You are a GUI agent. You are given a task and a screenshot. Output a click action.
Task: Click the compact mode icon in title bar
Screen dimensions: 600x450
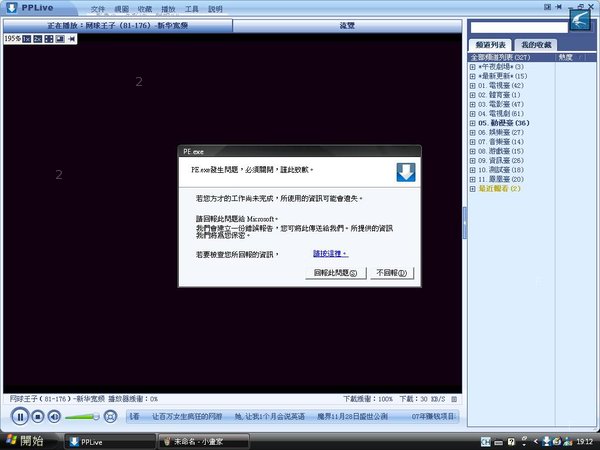pos(548,7)
